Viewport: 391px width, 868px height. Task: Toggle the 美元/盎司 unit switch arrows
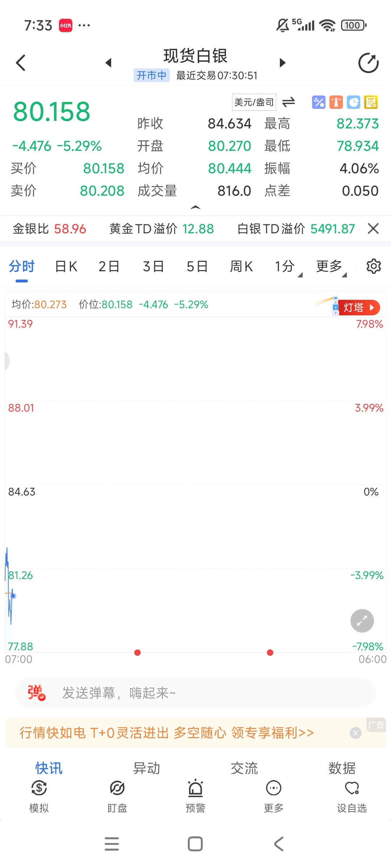(289, 102)
